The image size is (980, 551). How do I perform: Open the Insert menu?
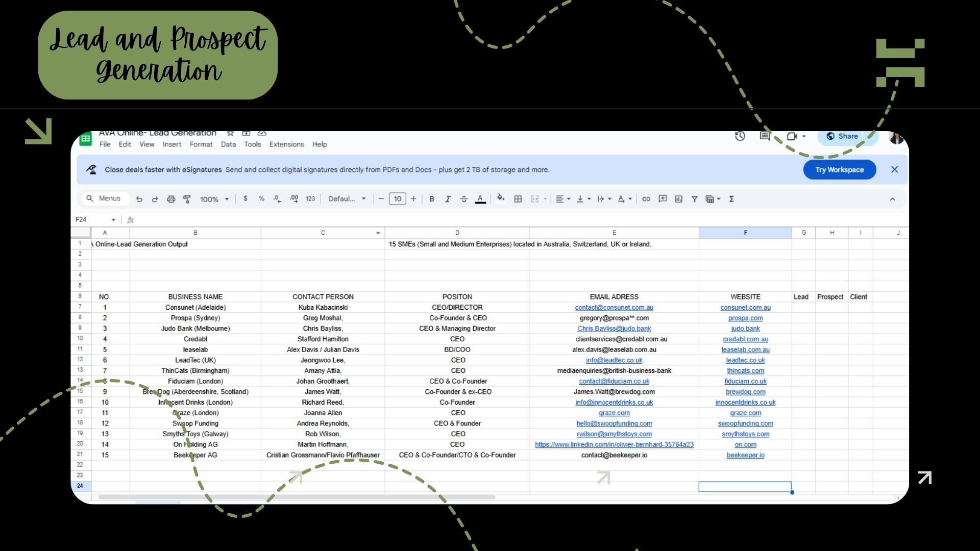pos(172,144)
